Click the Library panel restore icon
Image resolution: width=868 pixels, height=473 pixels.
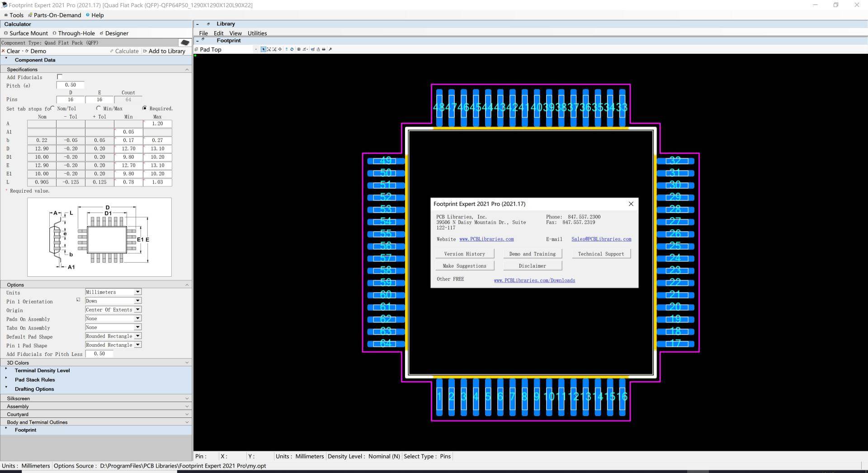point(208,24)
